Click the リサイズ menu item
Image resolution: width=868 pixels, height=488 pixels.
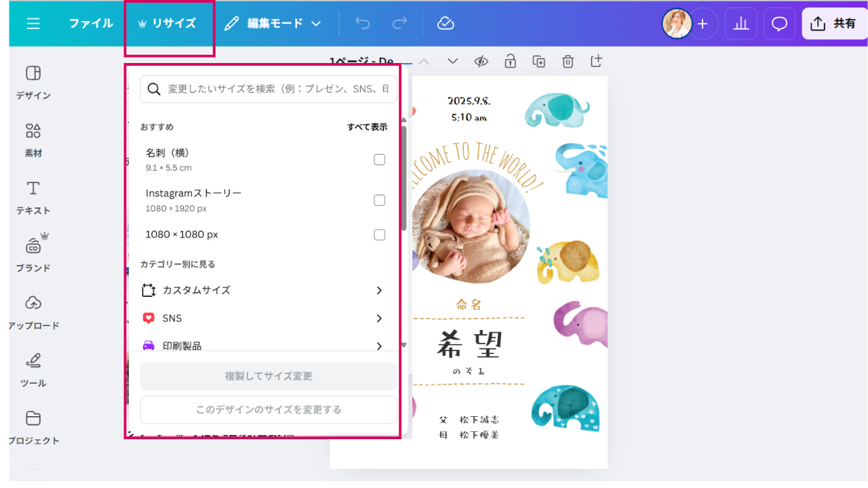coord(167,24)
